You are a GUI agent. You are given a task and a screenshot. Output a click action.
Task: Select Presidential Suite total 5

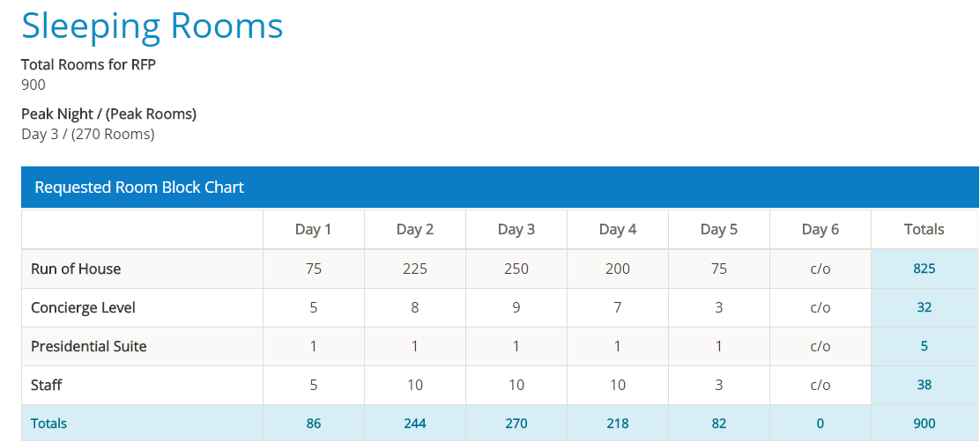924,346
